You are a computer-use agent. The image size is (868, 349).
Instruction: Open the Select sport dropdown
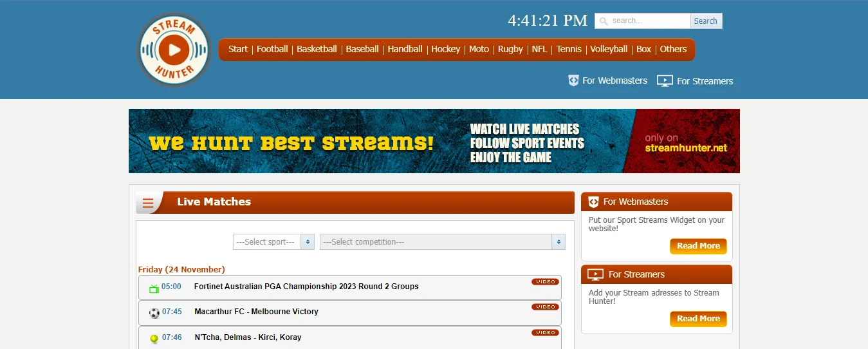(273, 242)
